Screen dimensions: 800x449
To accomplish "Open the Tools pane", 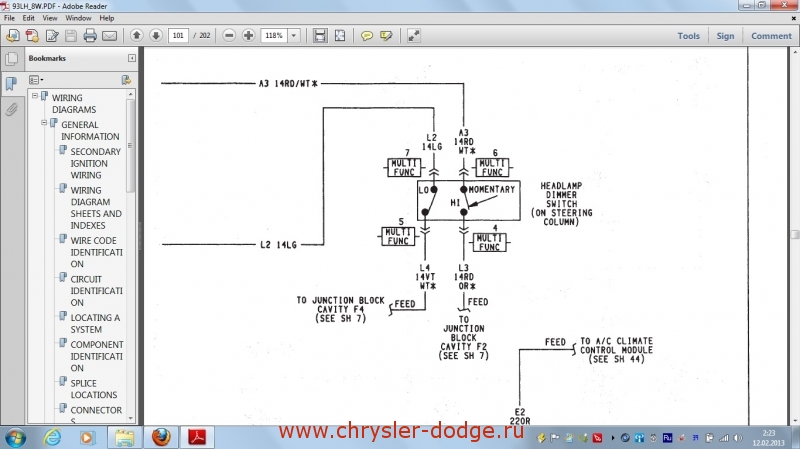I will click(688, 36).
